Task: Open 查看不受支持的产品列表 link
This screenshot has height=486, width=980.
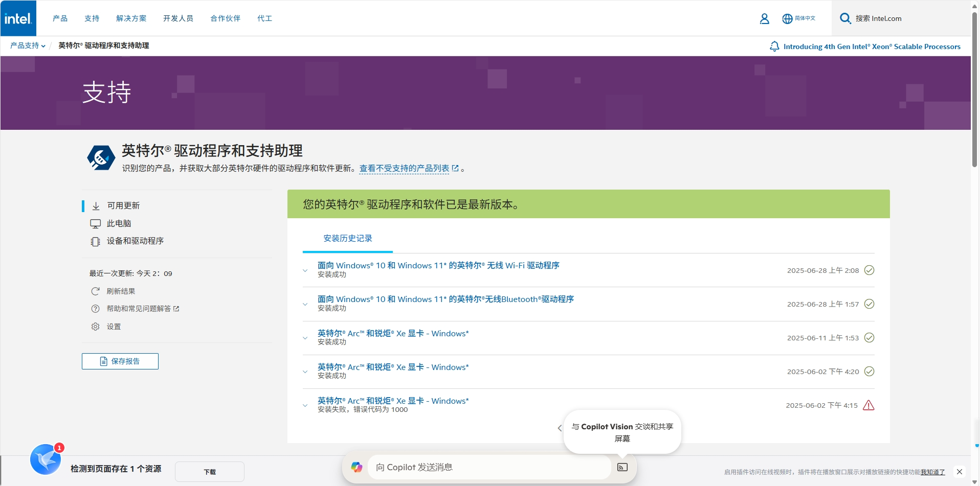Action: (x=404, y=169)
